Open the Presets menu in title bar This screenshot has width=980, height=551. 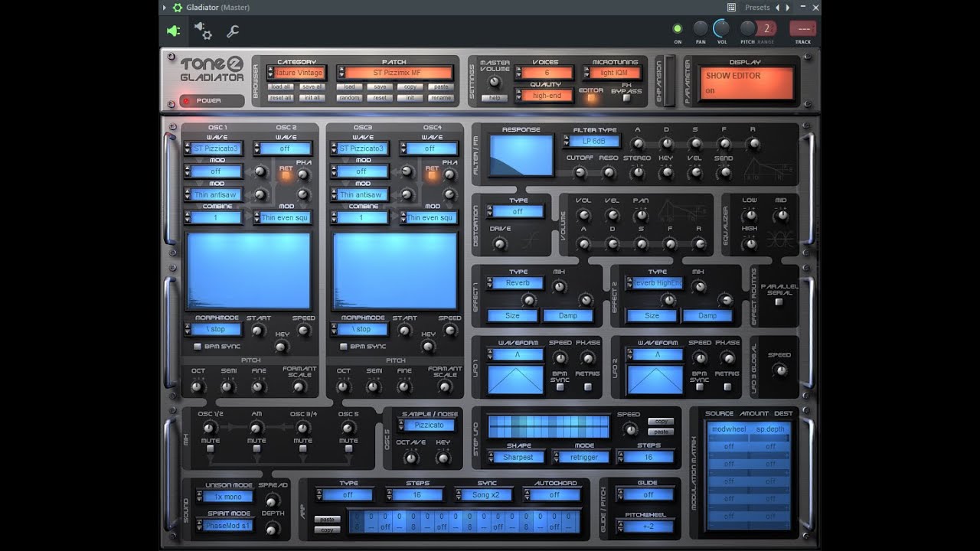[x=757, y=8]
